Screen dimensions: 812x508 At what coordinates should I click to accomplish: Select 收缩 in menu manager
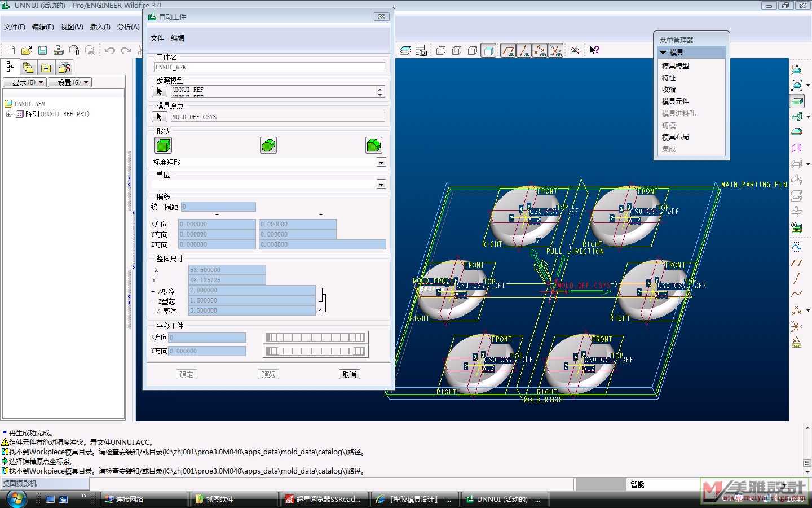point(669,90)
